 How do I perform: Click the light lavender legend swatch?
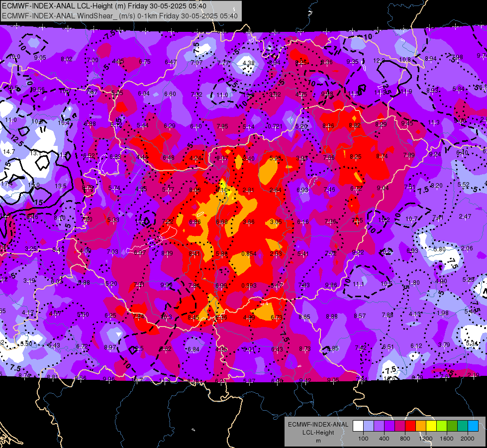point(368,426)
